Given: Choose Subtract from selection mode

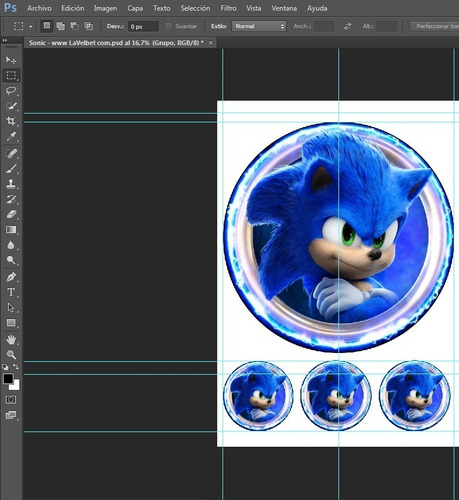Looking at the screenshot, I should (x=75, y=26).
